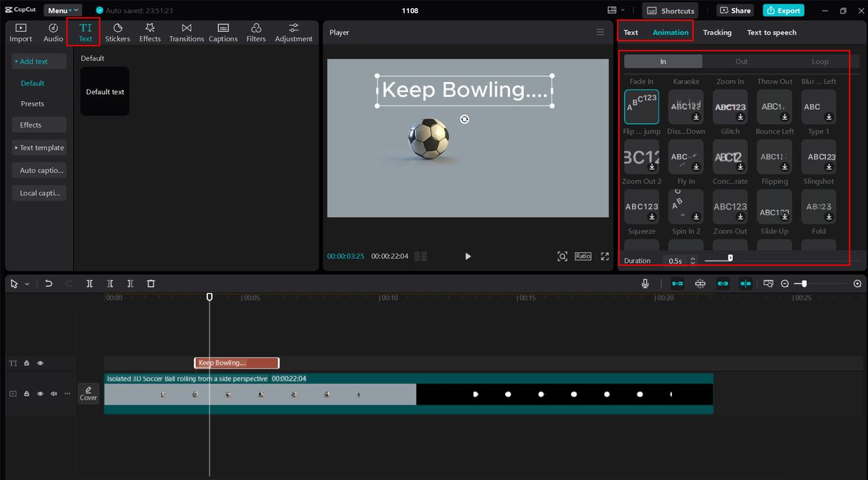Click the focus-frame scan icon beside Ratio
The height and width of the screenshot is (480, 868).
pos(562,256)
